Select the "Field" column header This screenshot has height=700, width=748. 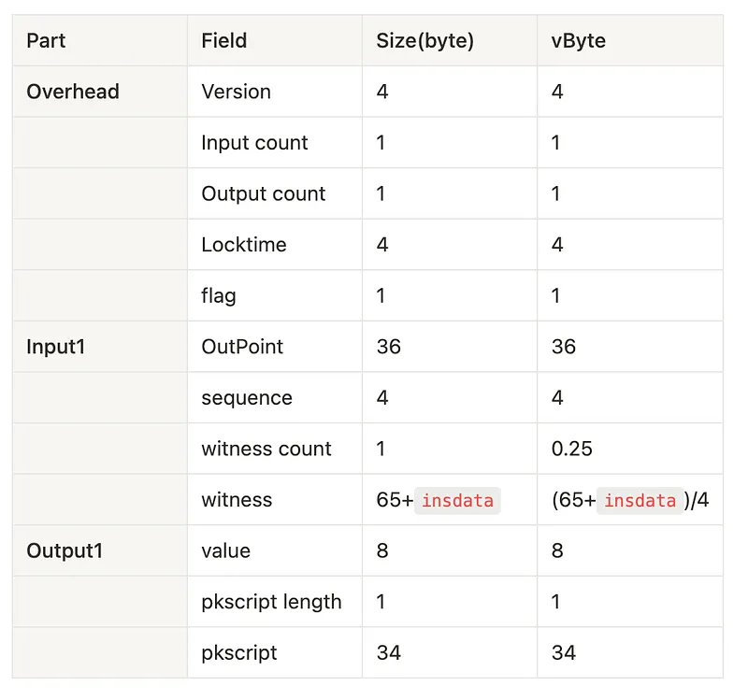pos(224,41)
